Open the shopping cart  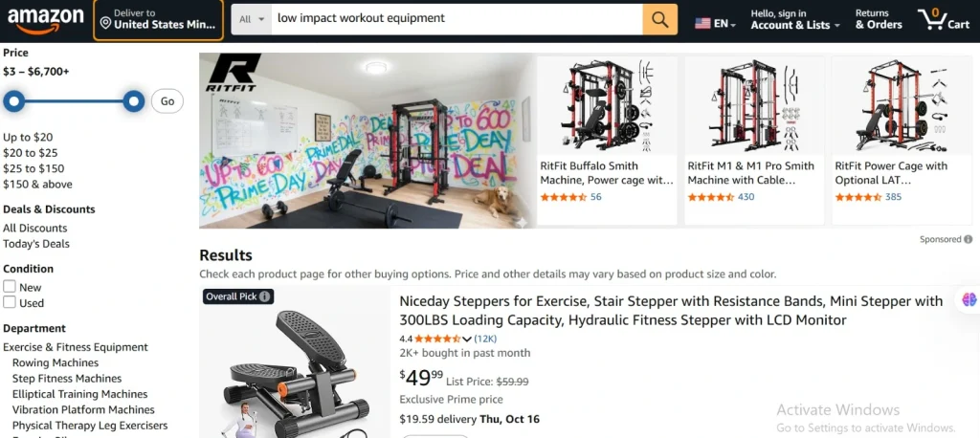943,19
